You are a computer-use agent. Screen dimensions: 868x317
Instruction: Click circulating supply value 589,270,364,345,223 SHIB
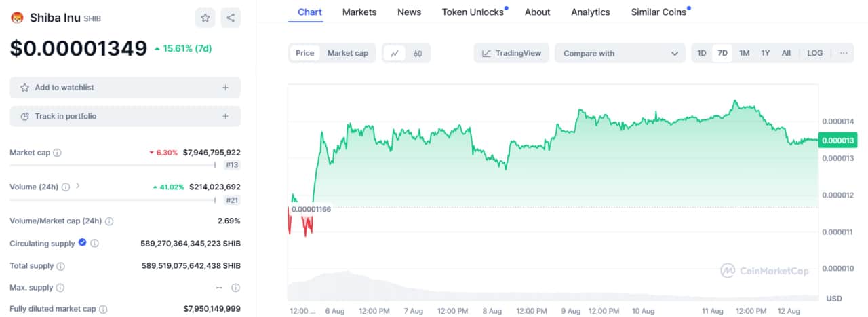(x=191, y=243)
